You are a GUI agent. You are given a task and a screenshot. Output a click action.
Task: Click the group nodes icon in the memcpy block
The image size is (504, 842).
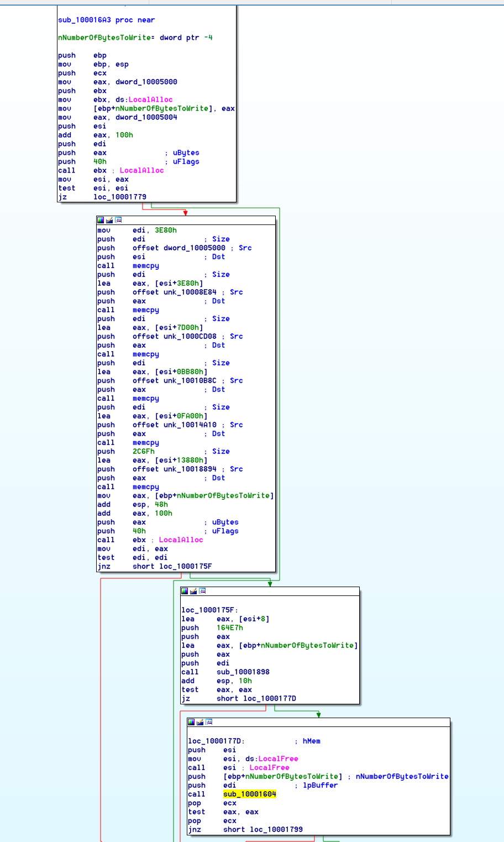pyautogui.click(x=118, y=220)
